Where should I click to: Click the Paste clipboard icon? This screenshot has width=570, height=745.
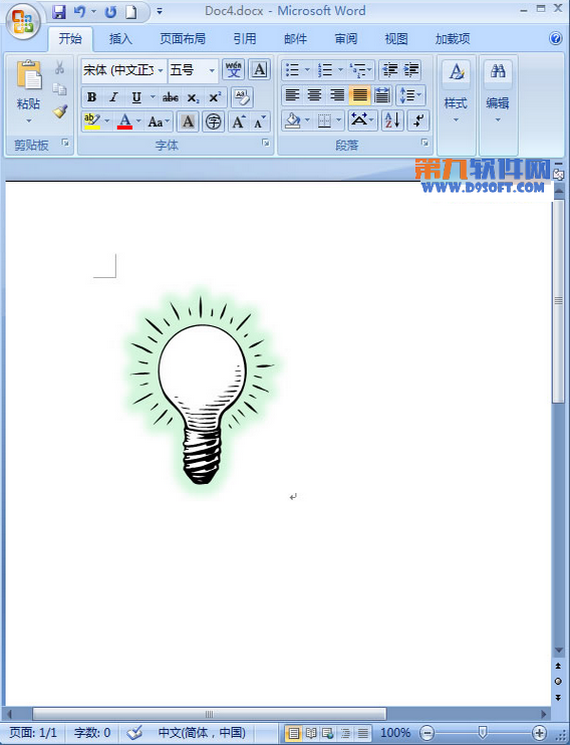[28, 75]
